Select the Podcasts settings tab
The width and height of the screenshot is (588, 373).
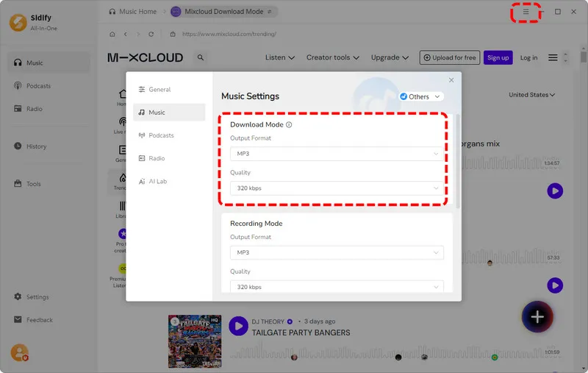coord(169,135)
